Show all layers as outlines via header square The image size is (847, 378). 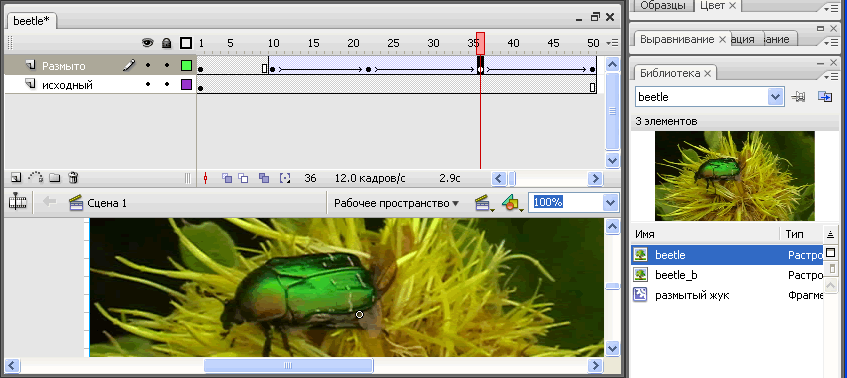tap(186, 43)
